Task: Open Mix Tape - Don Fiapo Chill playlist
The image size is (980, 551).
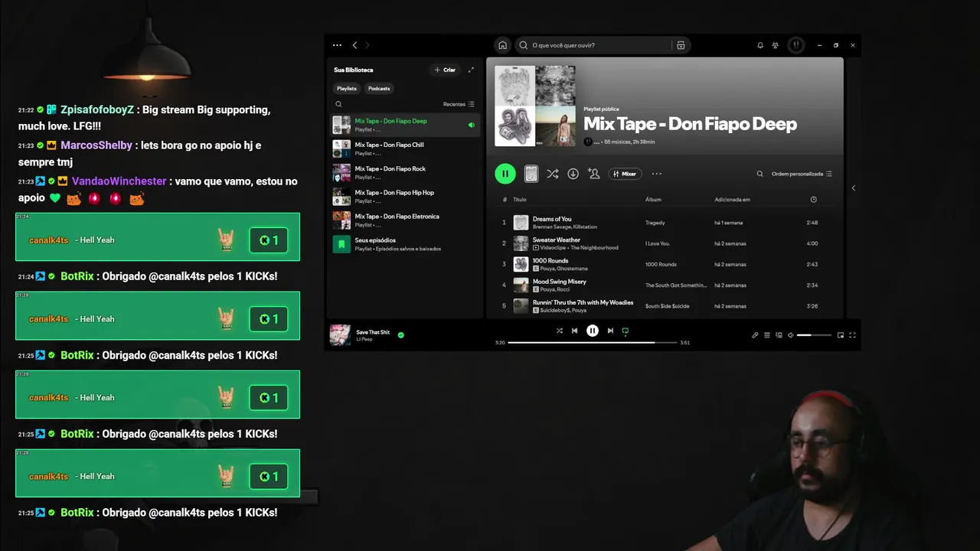Action: [405, 148]
